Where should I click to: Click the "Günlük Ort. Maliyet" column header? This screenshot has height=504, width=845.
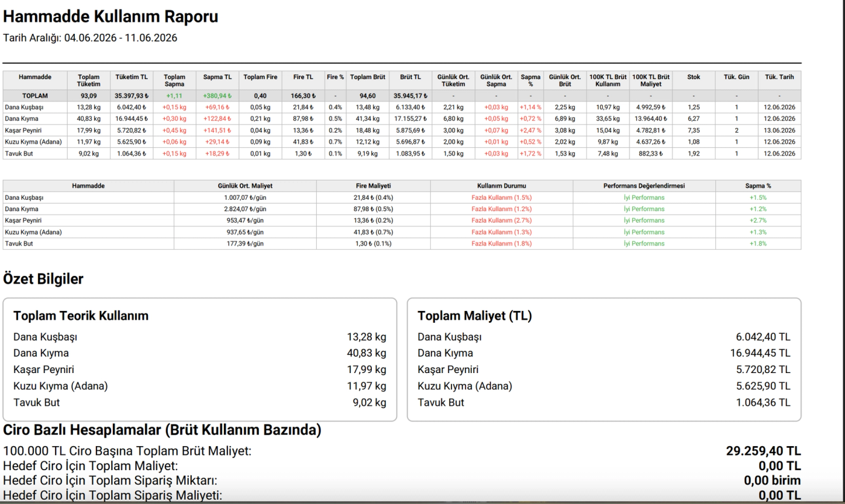pos(245,186)
